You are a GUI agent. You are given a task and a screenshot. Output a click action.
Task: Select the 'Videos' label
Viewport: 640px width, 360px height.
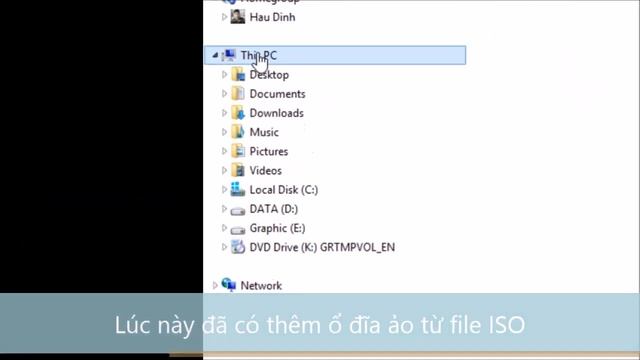pyautogui.click(x=266, y=171)
